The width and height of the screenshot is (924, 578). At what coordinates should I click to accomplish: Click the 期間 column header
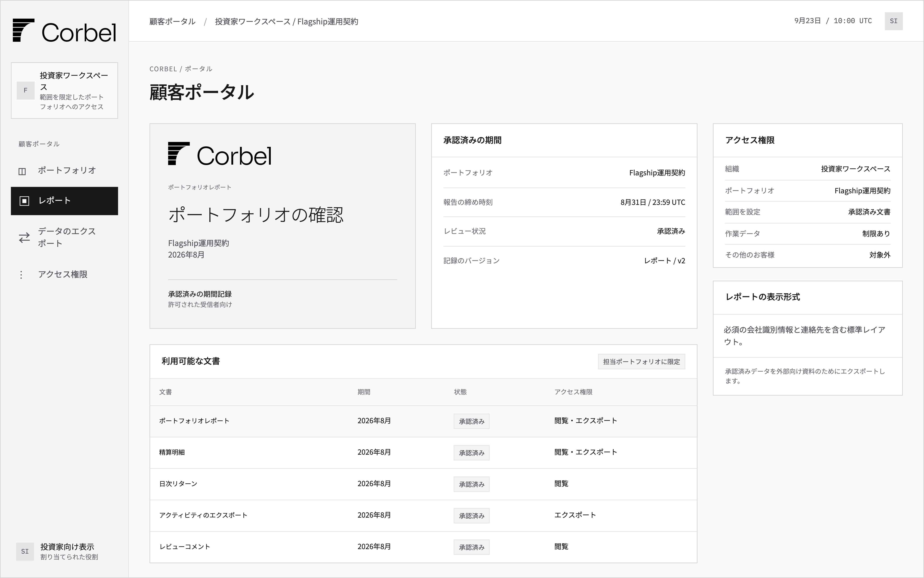364,392
